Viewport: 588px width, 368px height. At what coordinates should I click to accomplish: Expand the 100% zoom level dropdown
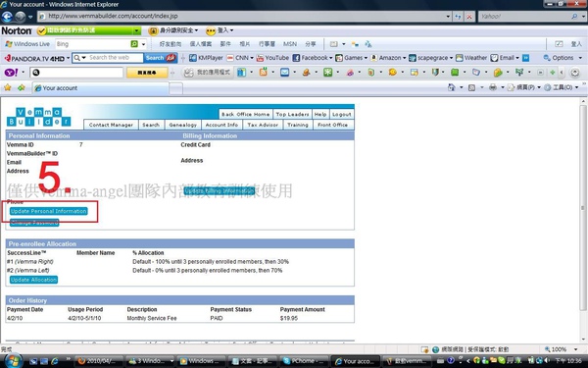click(575, 349)
